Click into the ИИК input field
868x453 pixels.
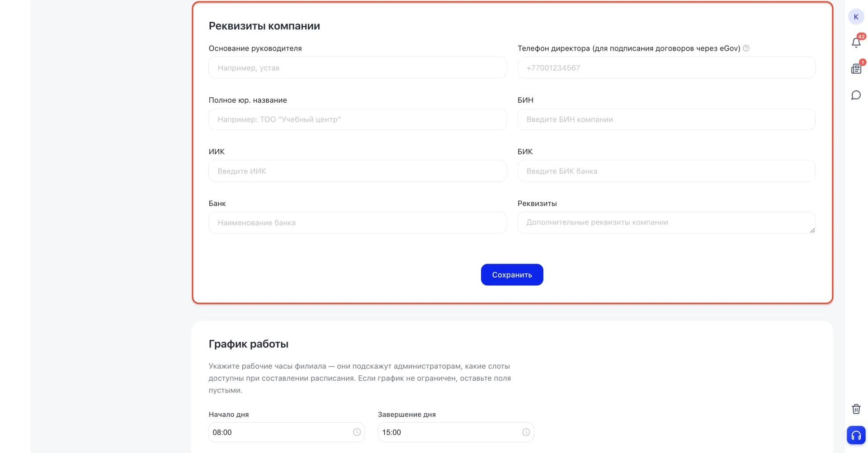tap(357, 171)
